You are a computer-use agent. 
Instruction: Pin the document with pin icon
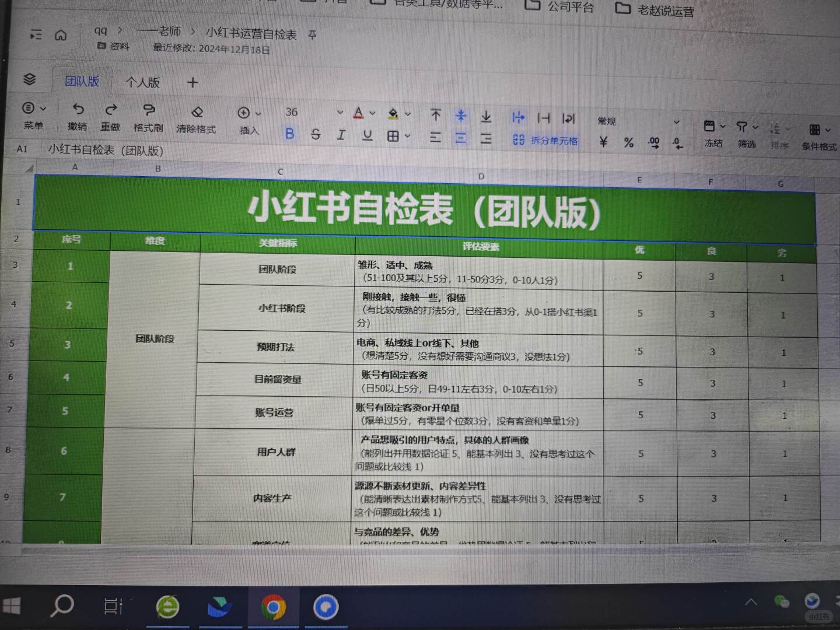(x=313, y=35)
